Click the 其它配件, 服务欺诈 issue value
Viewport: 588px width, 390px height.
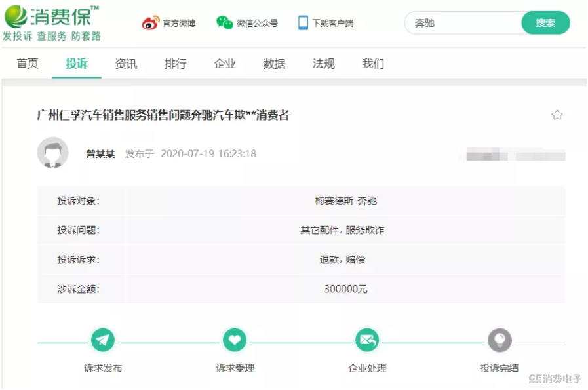342,230
